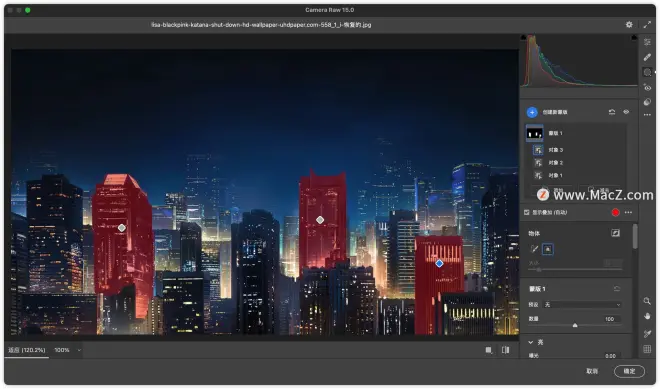Select the color sampler eyedropper tool

tap(647, 333)
